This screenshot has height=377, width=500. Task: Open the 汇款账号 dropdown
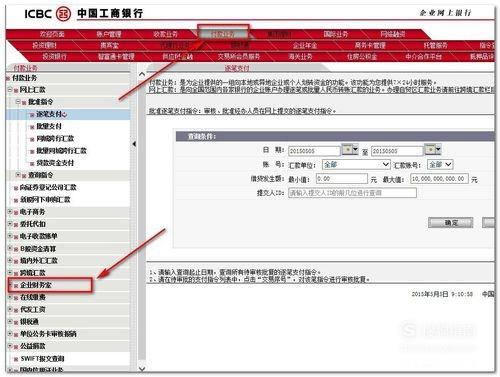coord(440,164)
